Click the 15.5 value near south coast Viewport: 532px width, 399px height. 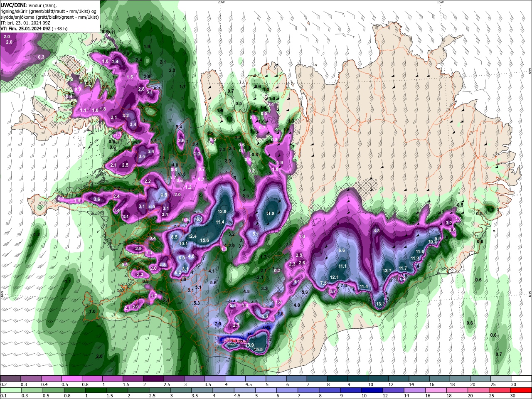point(259,350)
